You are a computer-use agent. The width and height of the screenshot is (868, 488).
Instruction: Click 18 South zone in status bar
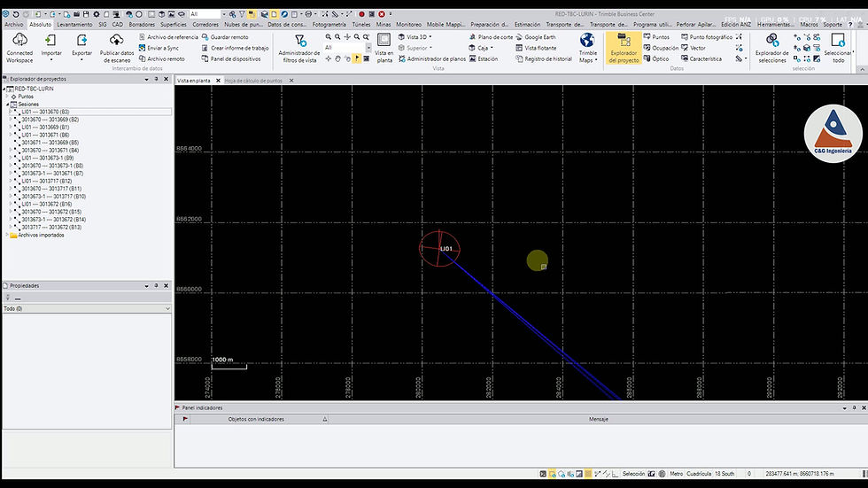725,474
